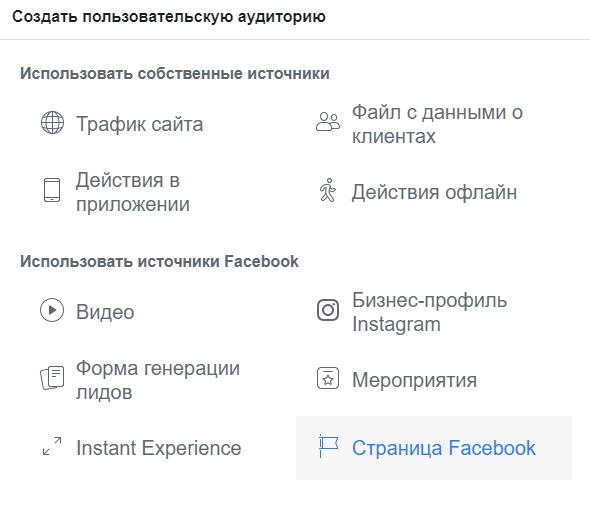Image resolution: width=590 pixels, height=505 pixels.
Task: Pick the Действия офлайн option
Action: click(x=434, y=192)
